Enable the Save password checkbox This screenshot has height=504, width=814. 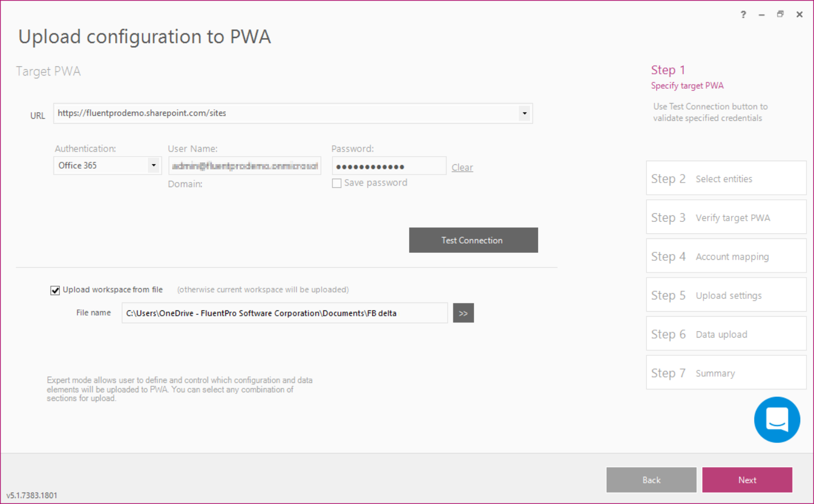pos(337,183)
